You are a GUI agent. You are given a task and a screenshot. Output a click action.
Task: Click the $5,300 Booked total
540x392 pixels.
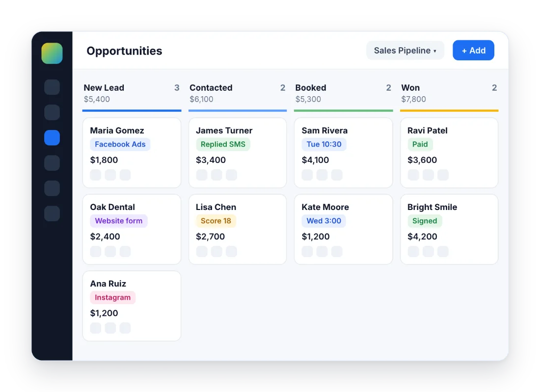click(x=308, y=99)
